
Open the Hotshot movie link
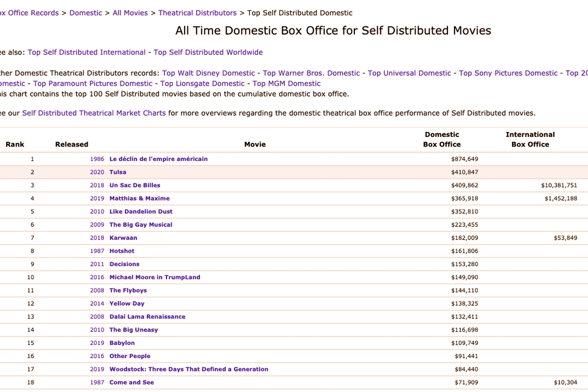click(122, 251)
